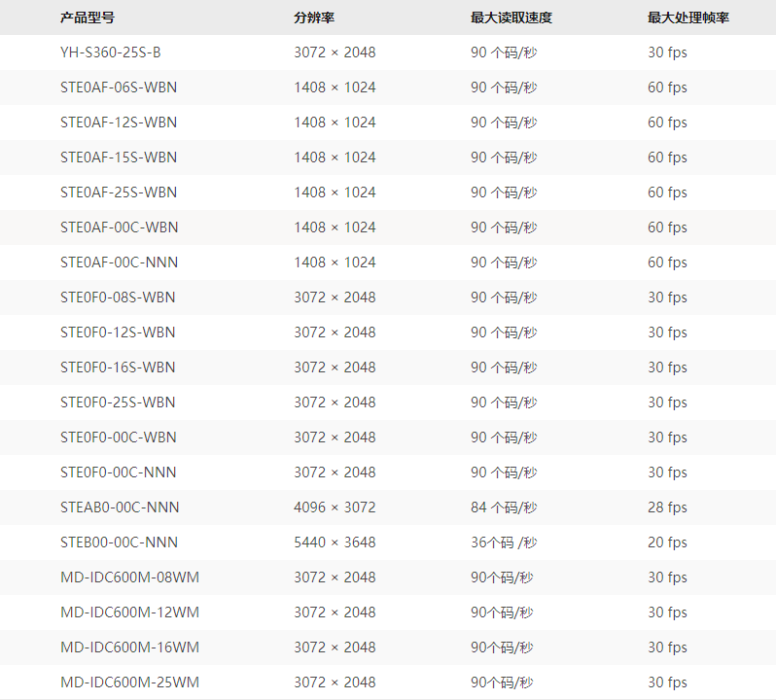Click the 28 fps frame rate value
This screenshot has width=776, height=700.
(667, 507)
